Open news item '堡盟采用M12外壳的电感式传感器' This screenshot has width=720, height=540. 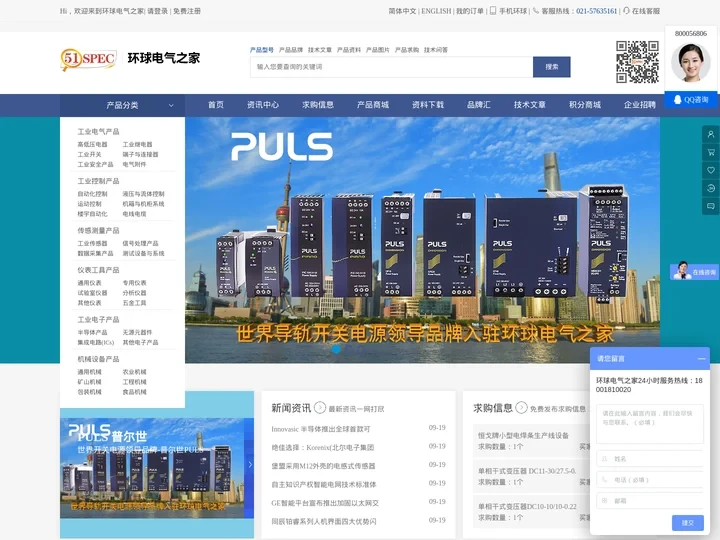323,466
